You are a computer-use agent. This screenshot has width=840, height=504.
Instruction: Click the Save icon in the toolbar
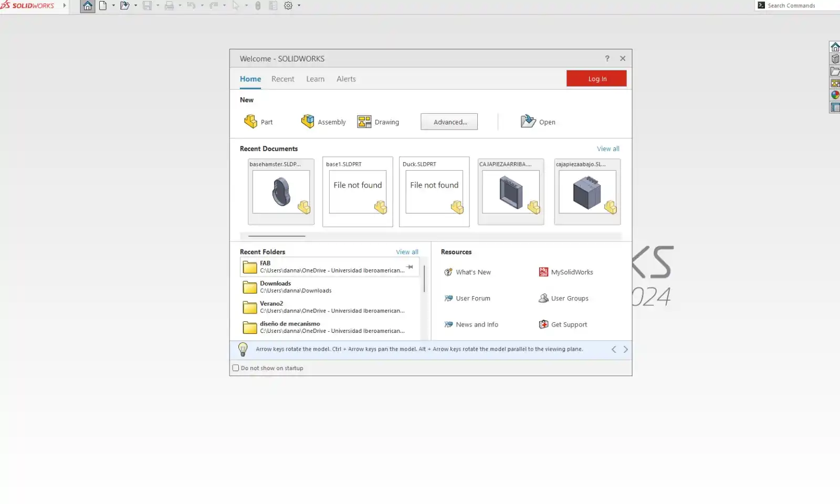coord(147,6)
